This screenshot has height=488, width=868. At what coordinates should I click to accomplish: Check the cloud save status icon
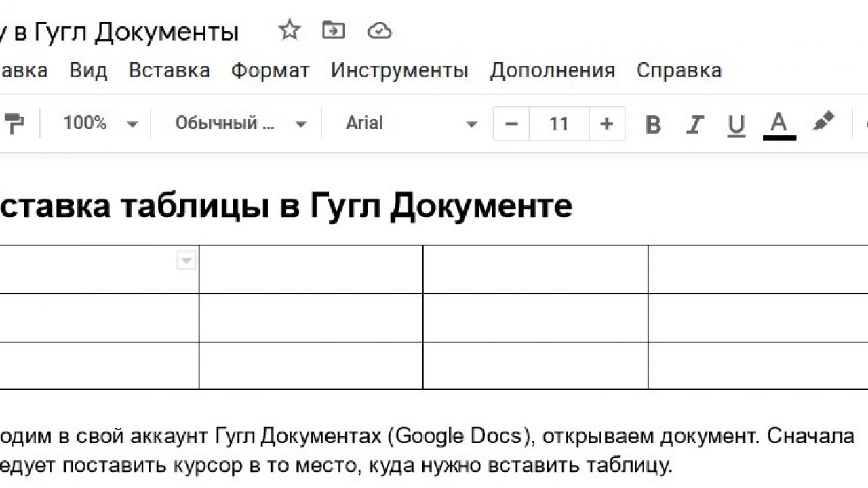tap(380, 30)
